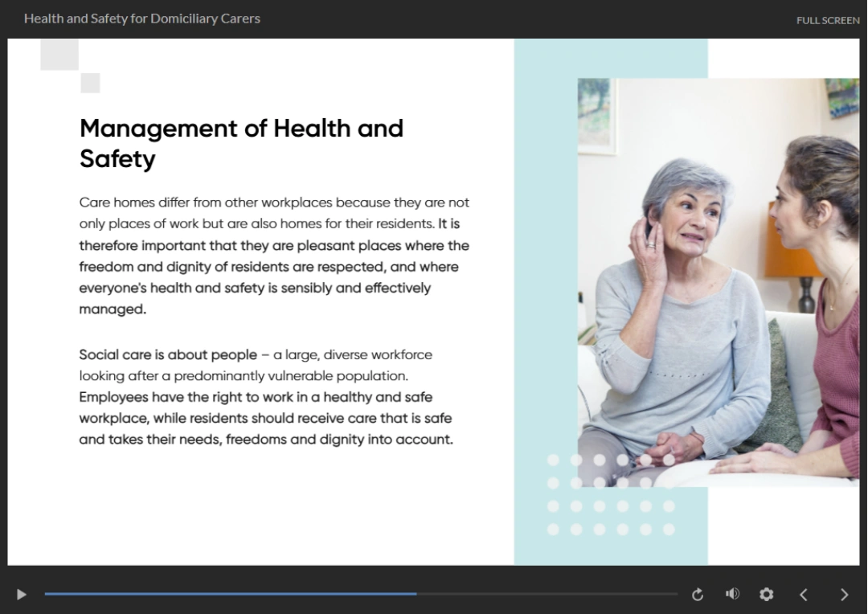Click the large grey square decoration
Image resolution: width=868 pixels, height=614 pixels.
click(59, 55)
